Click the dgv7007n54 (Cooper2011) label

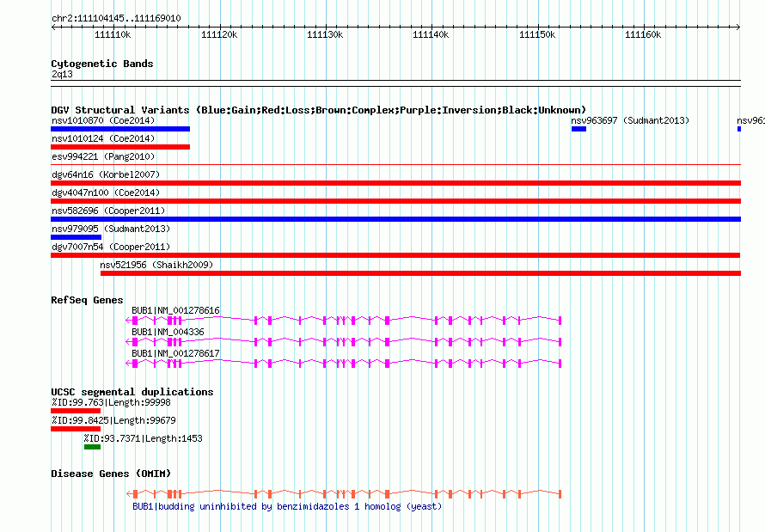tap(111, 247)
